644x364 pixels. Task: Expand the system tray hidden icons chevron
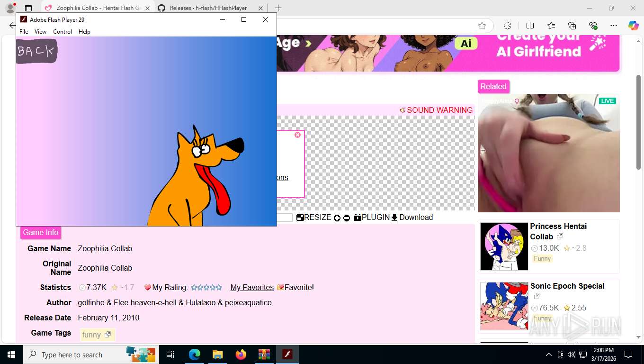pyautogui.click(x=548, y=355)
